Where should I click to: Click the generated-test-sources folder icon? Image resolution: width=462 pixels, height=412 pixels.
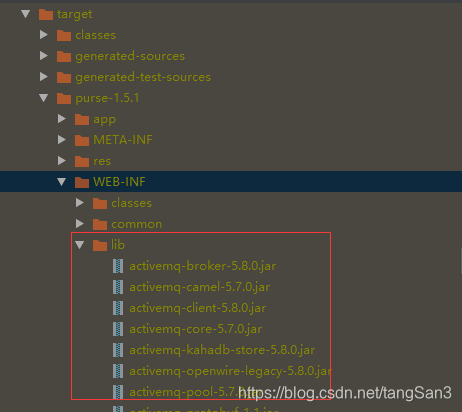(x=64, y=77)
